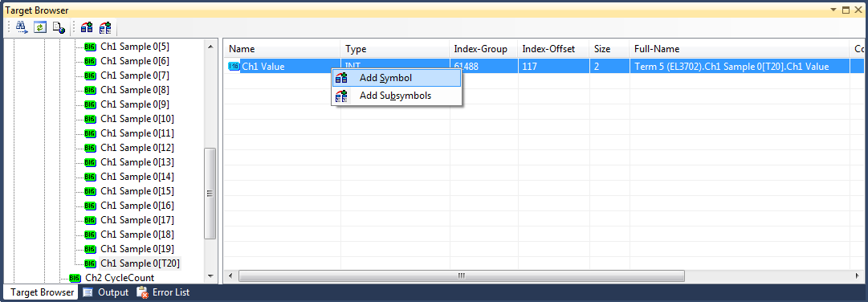The width and height of the screenshot is (868, 302).
Task: Click the Error List tab icon
Action: [142, 292]
